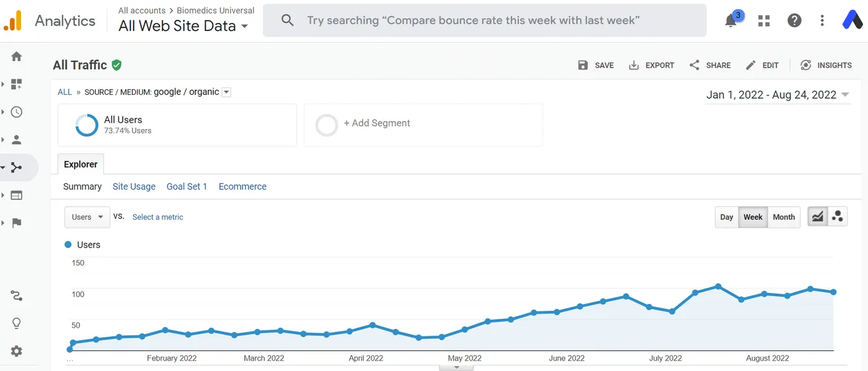
Task: Click the green verified shield icon
Action: point(117,65)
